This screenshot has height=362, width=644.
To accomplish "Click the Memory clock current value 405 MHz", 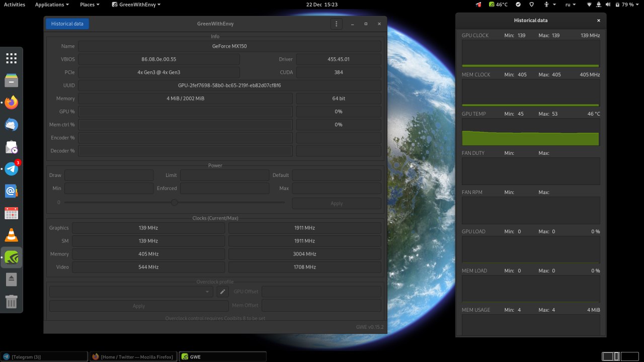I will [148, 254].
